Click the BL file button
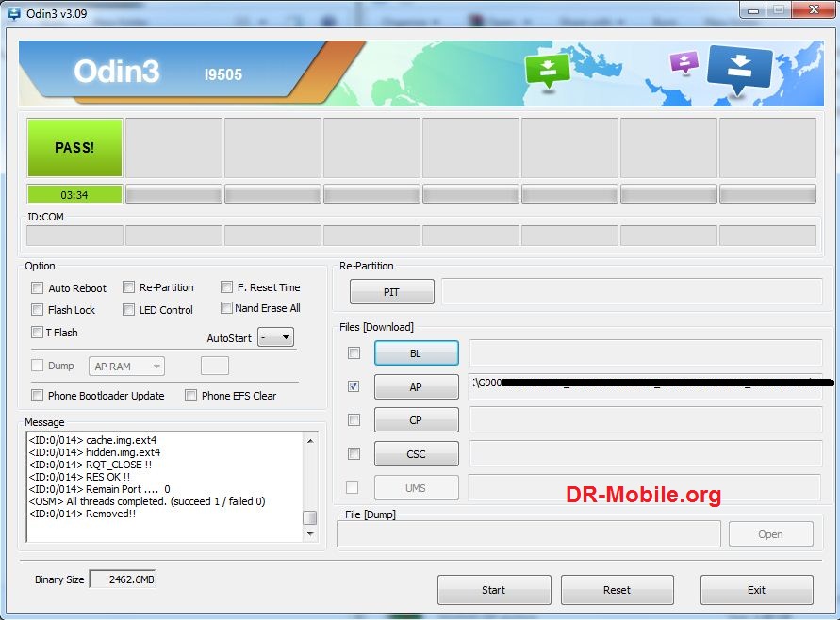The image size is (840, 620). click(x=417, y=353)
